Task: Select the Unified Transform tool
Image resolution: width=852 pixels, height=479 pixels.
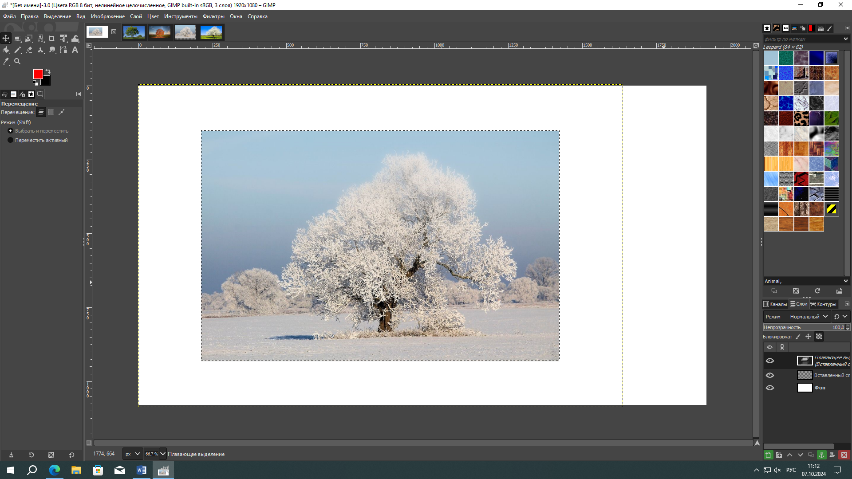Action: coord(64,39)
